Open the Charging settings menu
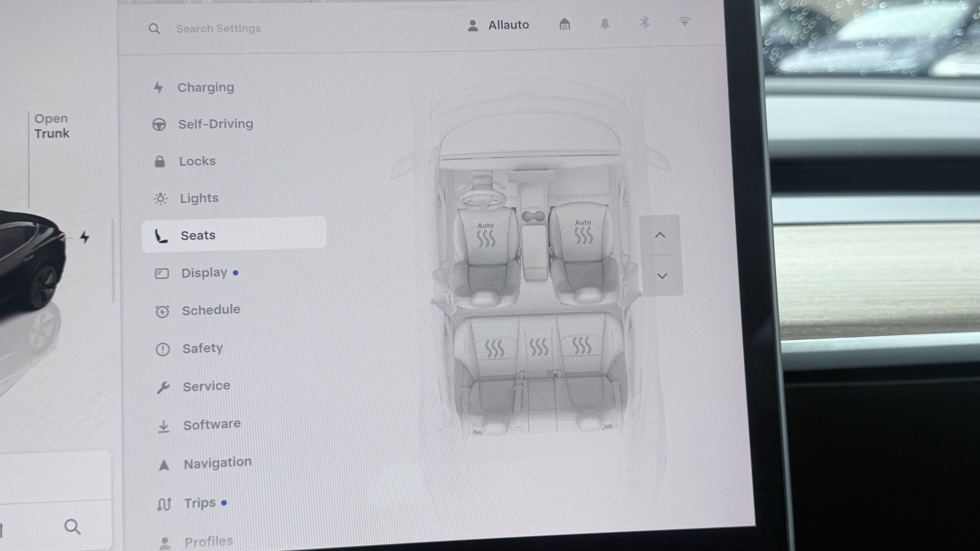Viewport: 980px width, 551px height. (206, 87)
